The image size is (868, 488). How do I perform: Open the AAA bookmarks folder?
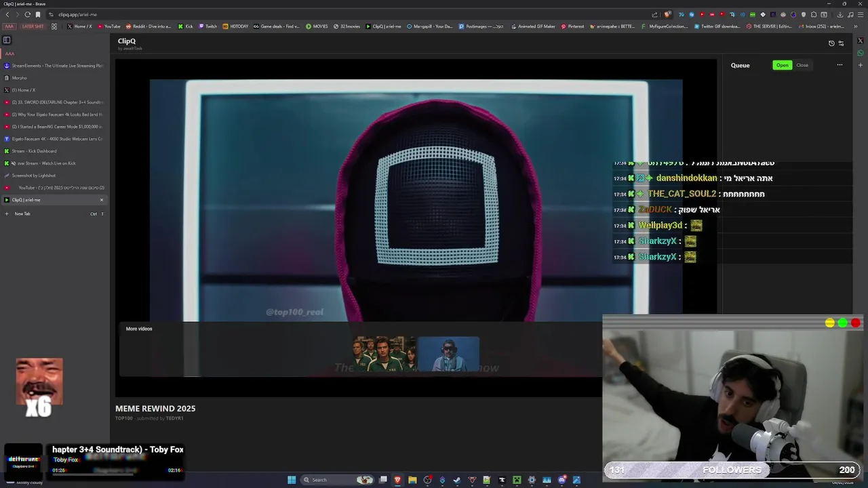(x=9, y=26)
